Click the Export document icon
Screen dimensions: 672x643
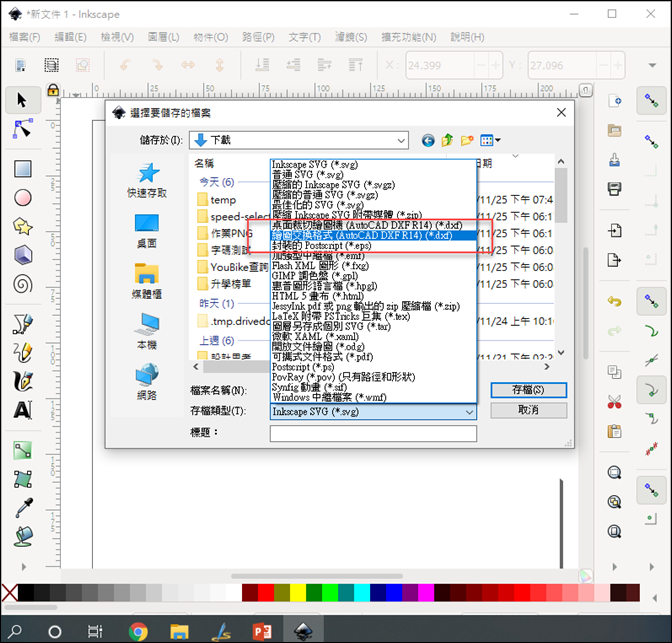pyautogui.click(x=615, y=260)
